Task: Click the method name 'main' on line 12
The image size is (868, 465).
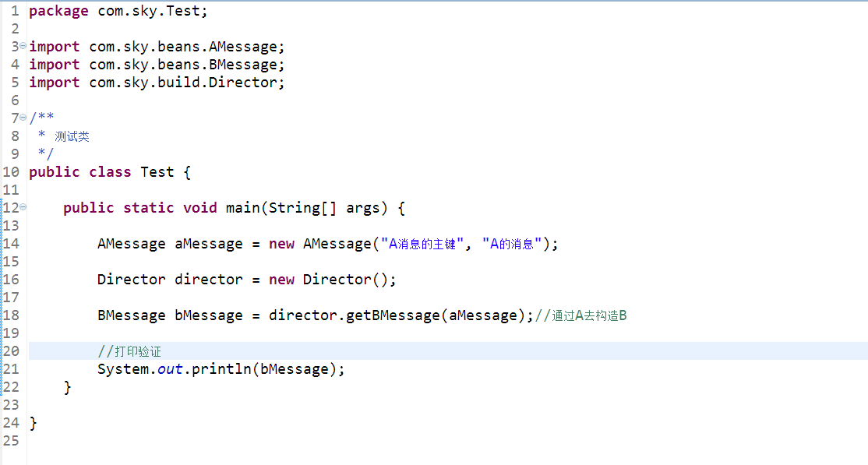Action: click(243, 208)
